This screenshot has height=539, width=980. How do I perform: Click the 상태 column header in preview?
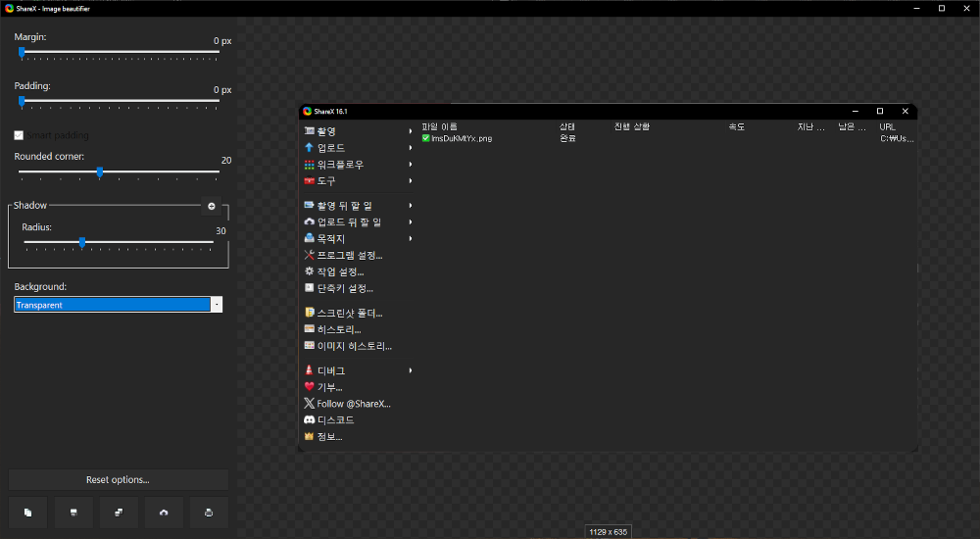[567, 127]
